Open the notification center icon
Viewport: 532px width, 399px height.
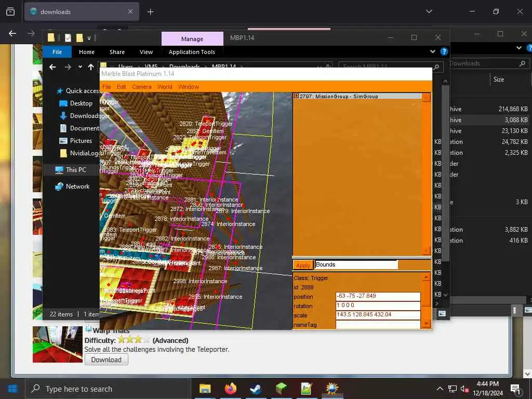click(515, 389)
